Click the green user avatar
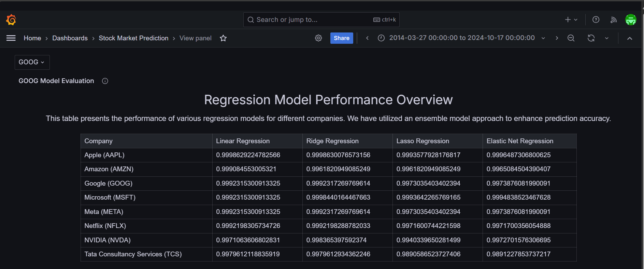 [x=630, y=20]
